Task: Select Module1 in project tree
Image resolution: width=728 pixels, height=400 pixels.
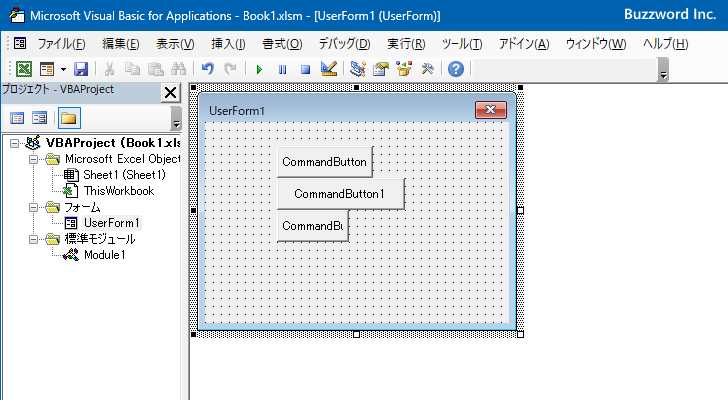Action: pos(104,255)
